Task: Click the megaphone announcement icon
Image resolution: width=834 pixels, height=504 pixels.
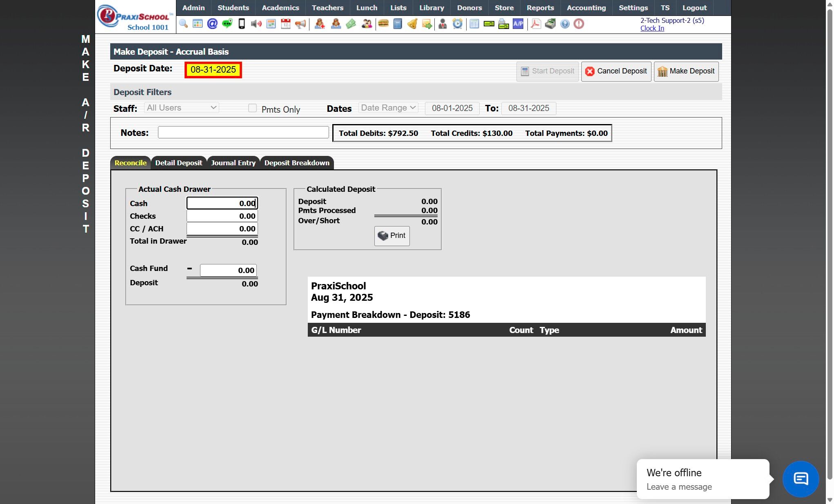Action: [x=300, y=24]
